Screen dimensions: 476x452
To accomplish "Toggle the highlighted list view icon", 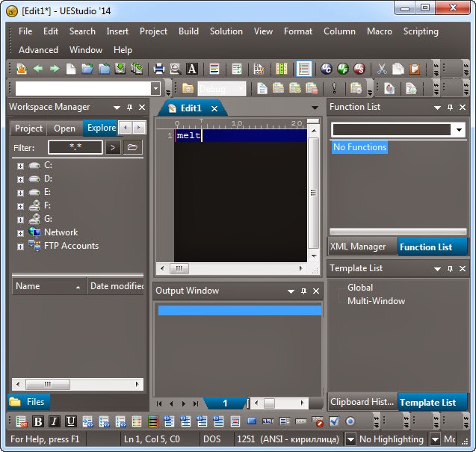I will pyautogui.click(x=303, y=69).
